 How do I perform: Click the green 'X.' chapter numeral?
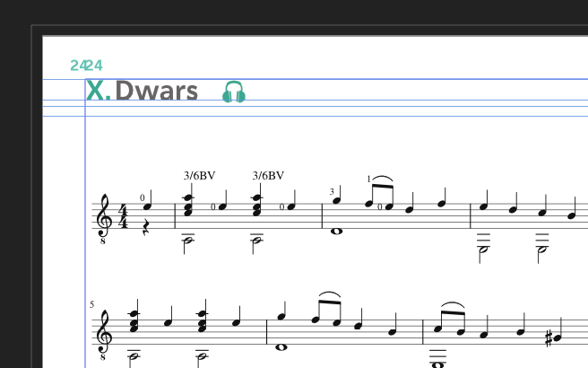(x=99, y=91)
